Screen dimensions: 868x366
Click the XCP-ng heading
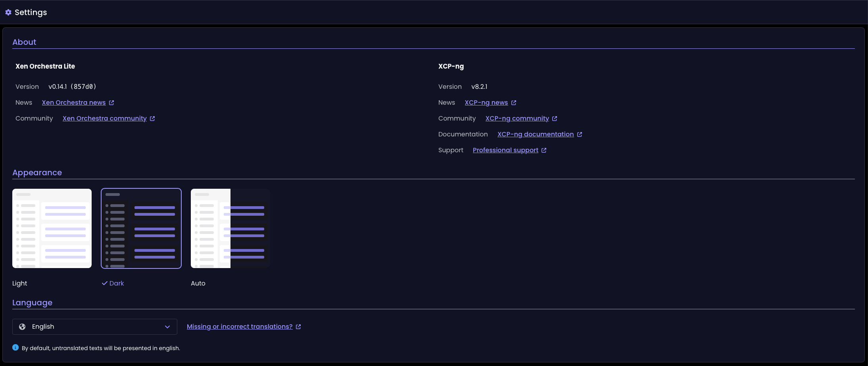(x=451, y=66)
